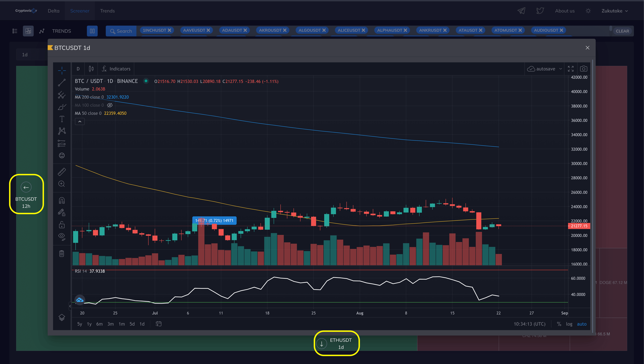Select the ruler measure tool
The width and height of the screenshot is (644, 364).
[x=62, y=172]
